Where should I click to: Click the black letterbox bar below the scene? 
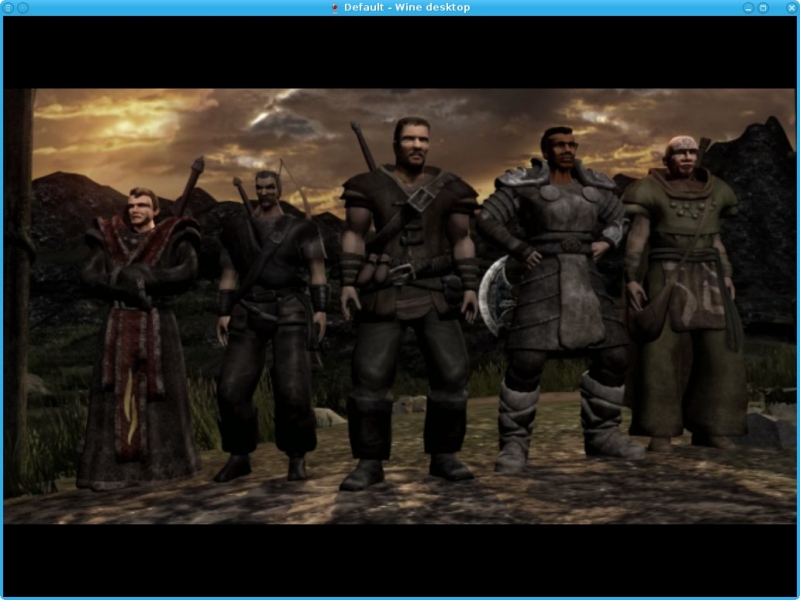point(400,558)
